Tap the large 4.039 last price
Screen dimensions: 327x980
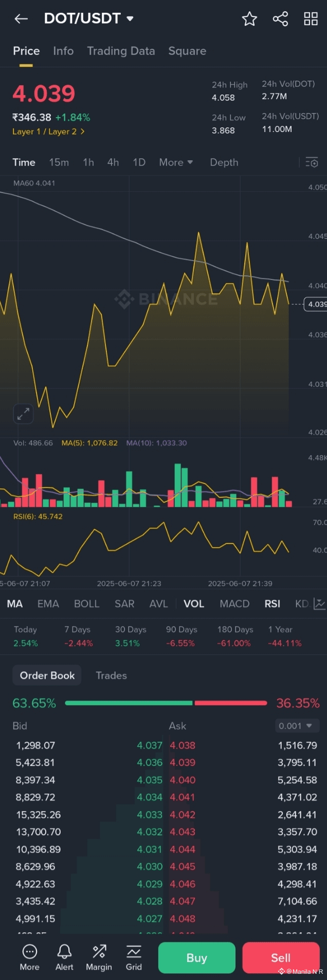pyautogui.click(x=44, y=93)
